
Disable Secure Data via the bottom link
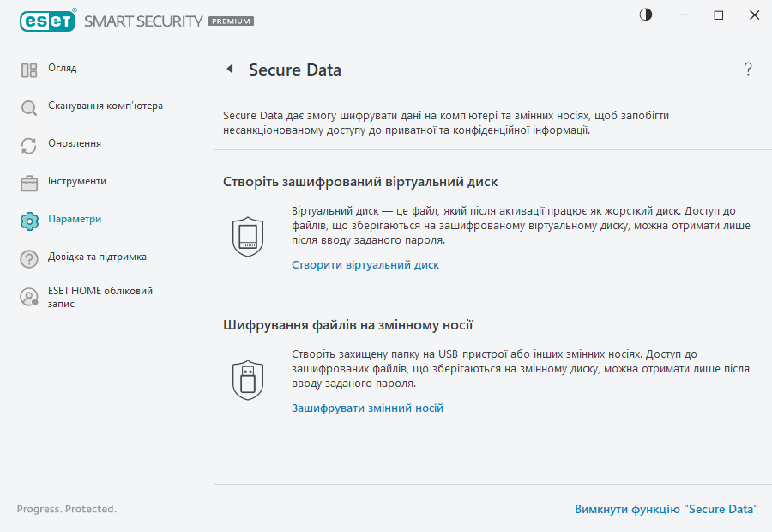coord(668,509)
